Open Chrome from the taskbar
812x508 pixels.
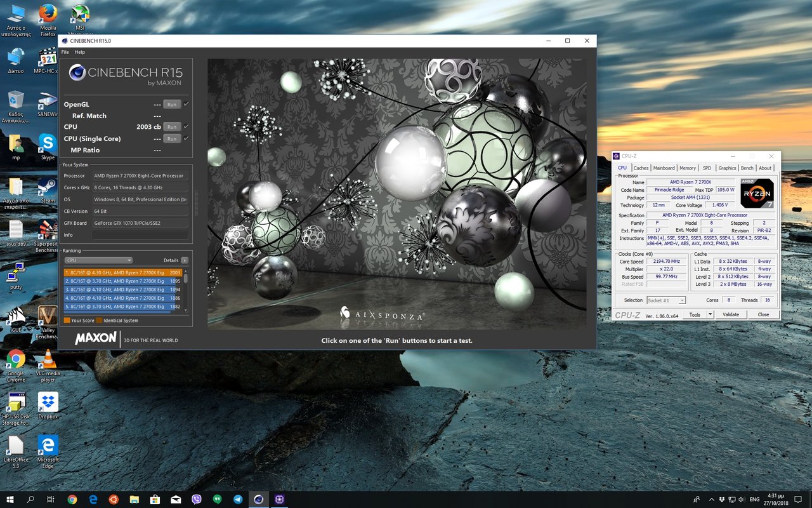click(72, 500)
